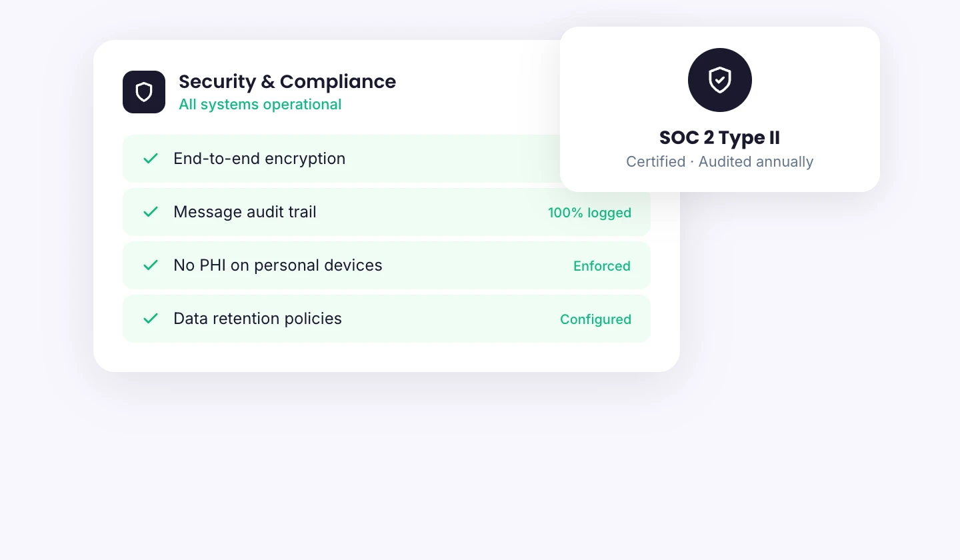This screenshot has height=560, width=960.
Task: Expand the No PHI on personal devices entry
Action: 387,265
